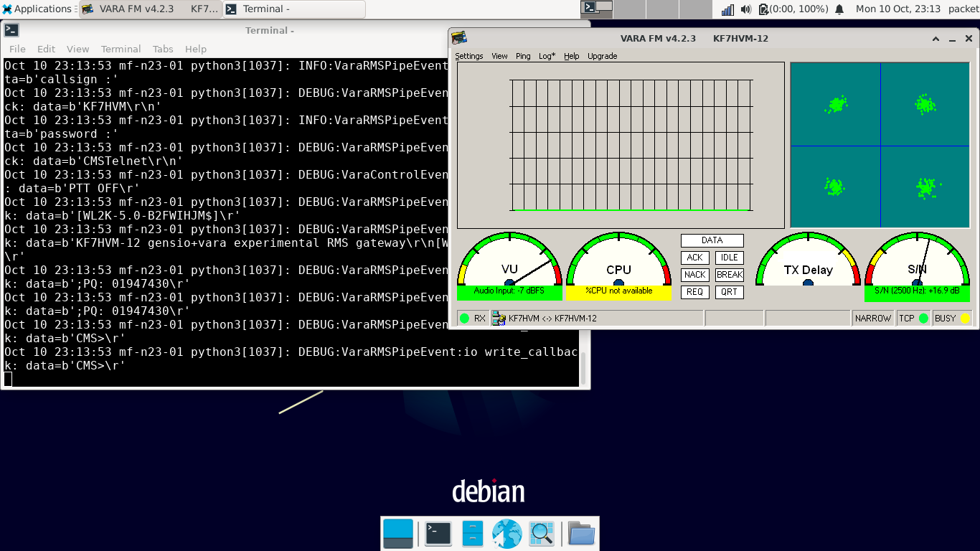This screenshot has height=551, width=980.
Task: Open the Log* menu in VARA
Action: pyautogui.click(x=547, y=56)
